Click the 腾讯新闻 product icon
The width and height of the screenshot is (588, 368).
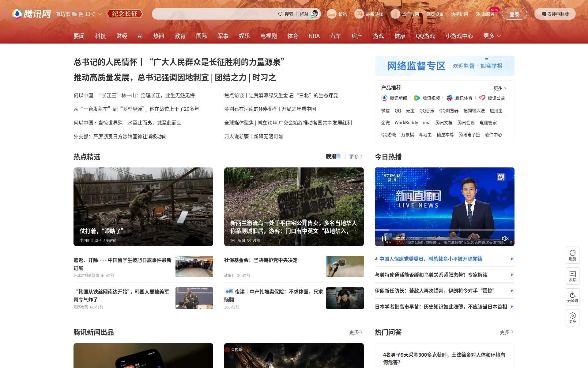(x=384, y=98)
